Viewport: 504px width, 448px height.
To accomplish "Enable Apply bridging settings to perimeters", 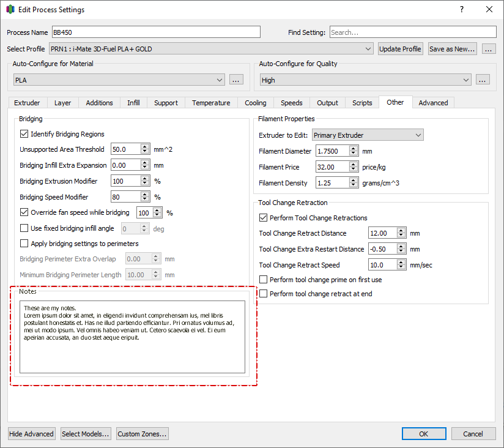I will [x=24, y=244].
